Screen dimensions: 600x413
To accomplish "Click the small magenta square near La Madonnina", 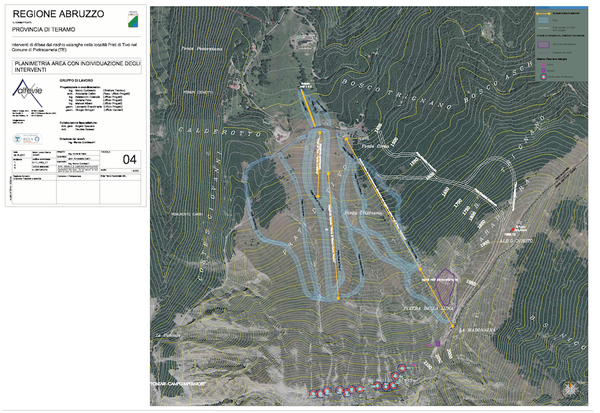I will (437, 343).
